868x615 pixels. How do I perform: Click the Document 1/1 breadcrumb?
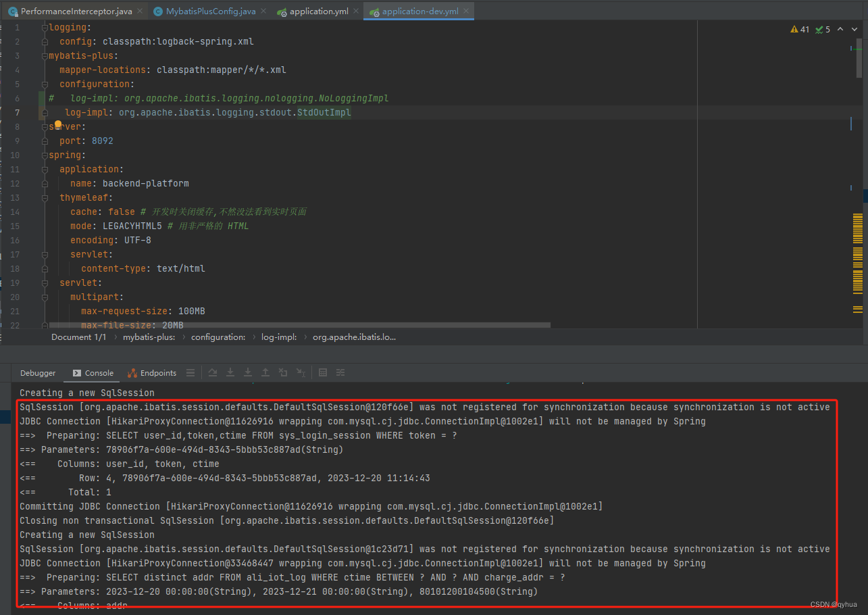pos(78,337)
